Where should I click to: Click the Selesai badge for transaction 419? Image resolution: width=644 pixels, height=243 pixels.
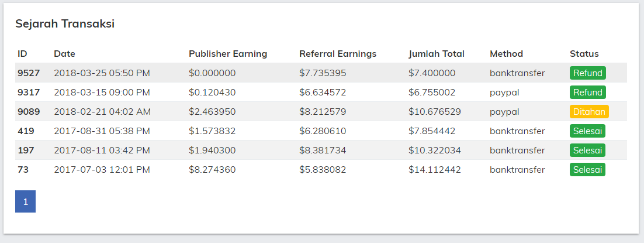tap(587, 131)
